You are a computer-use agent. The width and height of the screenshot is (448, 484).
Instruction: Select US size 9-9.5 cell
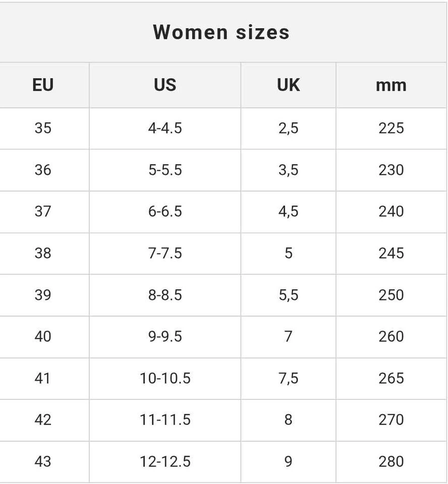165,336
